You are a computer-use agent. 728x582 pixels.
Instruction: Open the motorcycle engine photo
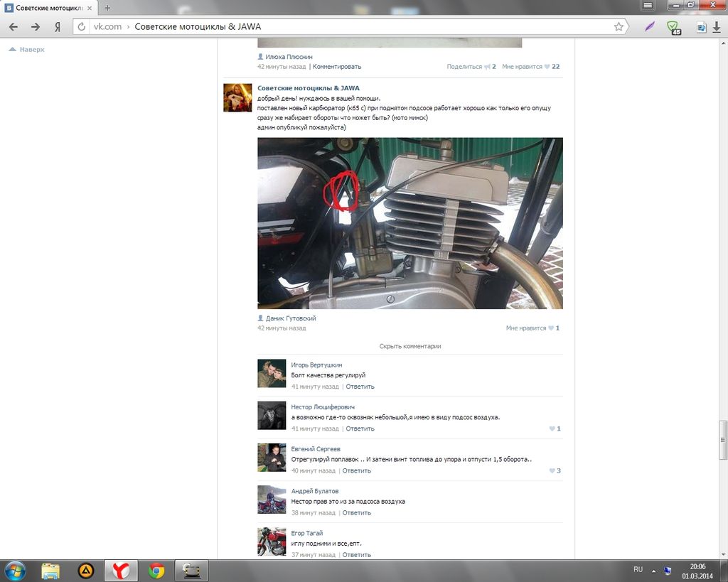pyautogui.click(x=409, y=223)
